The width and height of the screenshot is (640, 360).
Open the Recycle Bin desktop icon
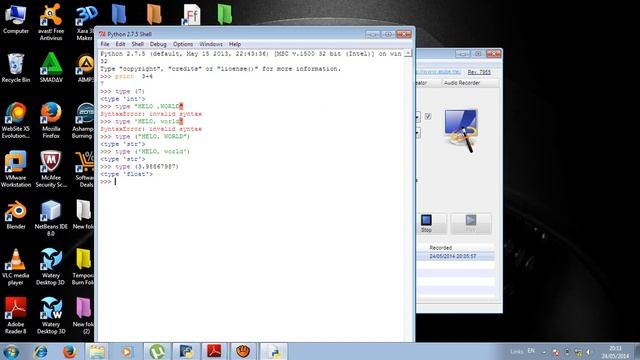(x=16, y=68)
